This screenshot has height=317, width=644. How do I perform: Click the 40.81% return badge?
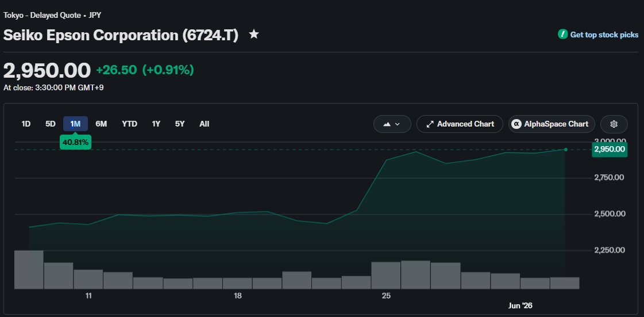point(75,143)
